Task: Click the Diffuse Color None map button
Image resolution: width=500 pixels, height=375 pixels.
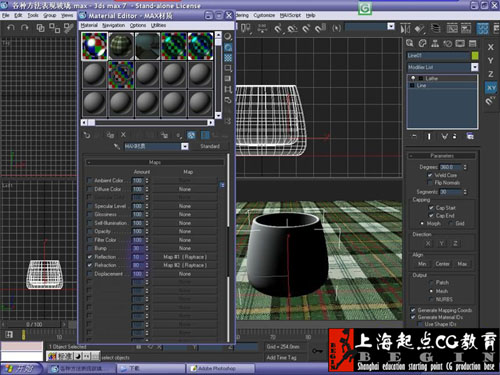Action: pos(185,189)
